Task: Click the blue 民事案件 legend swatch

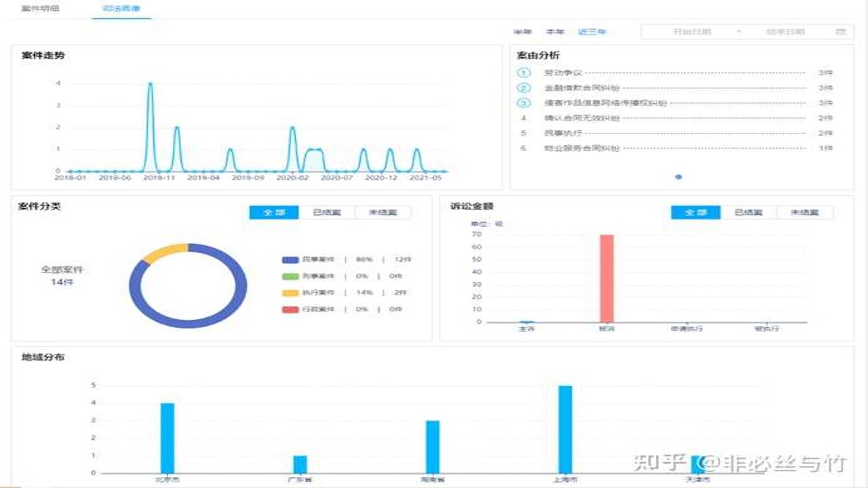Action: [290, 260]
